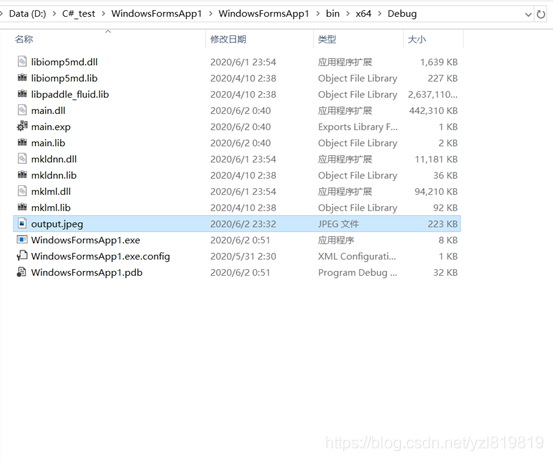Click the 2020/5/31 2:30 date cell
Image resolution: width=553 pixels, height=461 pixels.
point(243,256)
